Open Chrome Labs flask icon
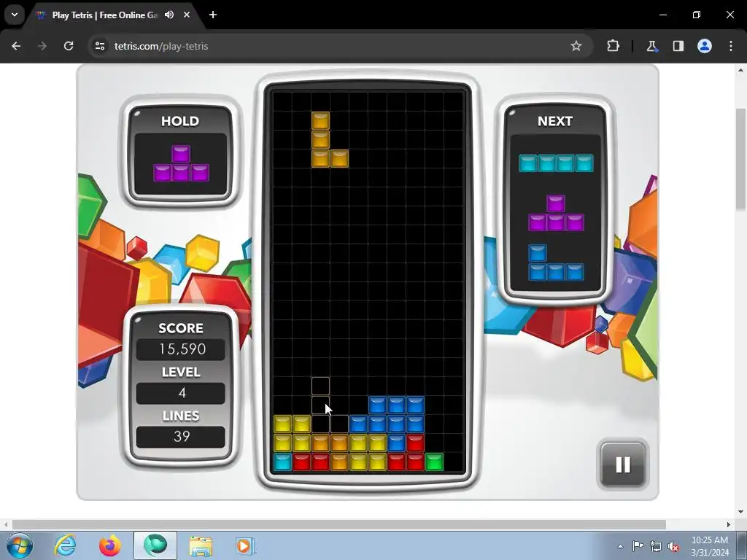 pyautogui.click(x=651, y=46)
